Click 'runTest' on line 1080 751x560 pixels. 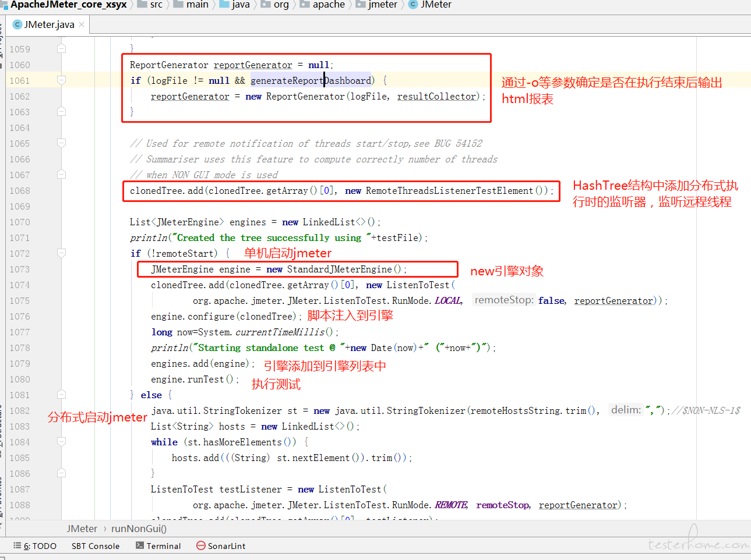coord(206,380)
